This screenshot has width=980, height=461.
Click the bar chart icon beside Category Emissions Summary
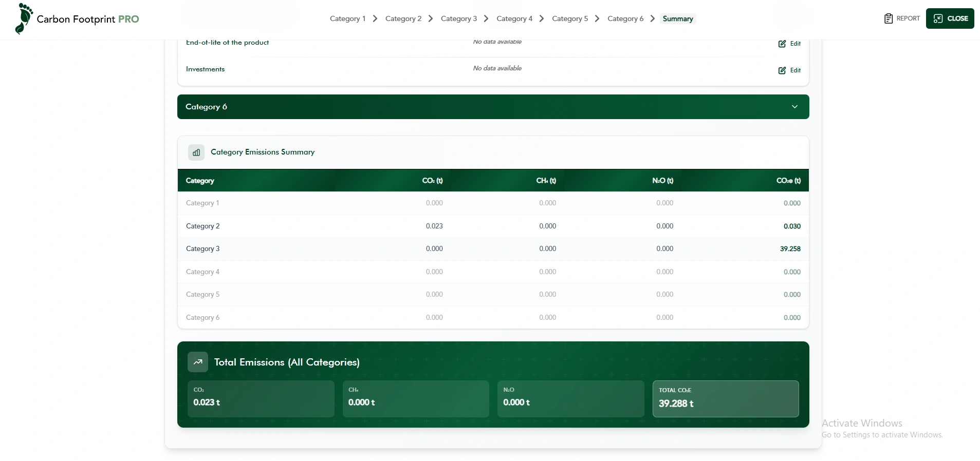[196, 152]
